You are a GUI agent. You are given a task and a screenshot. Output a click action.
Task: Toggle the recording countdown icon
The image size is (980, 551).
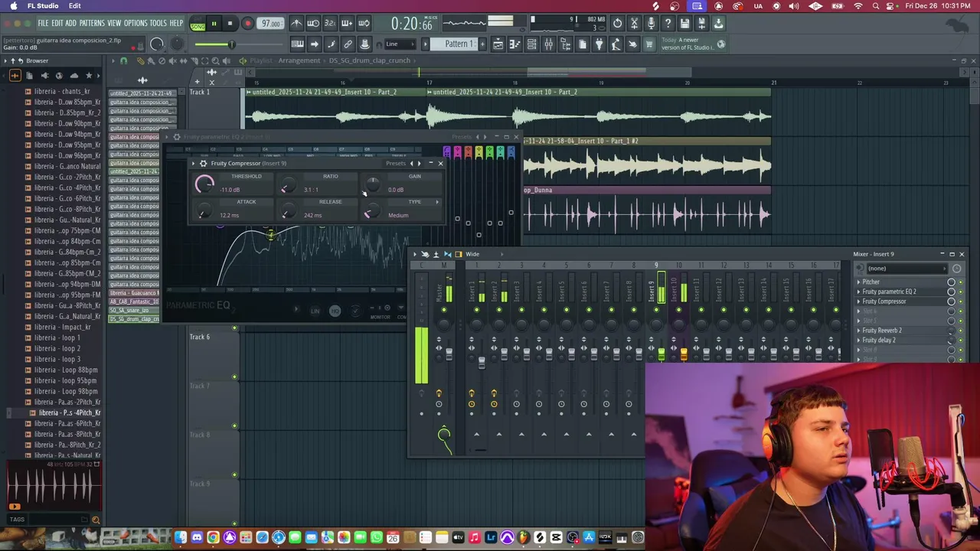click(330, 23)
